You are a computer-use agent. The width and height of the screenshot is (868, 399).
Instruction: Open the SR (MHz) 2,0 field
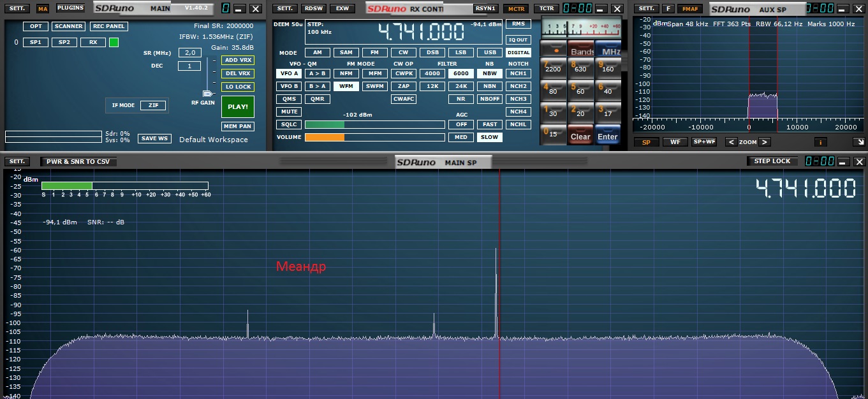click(189, 53)
